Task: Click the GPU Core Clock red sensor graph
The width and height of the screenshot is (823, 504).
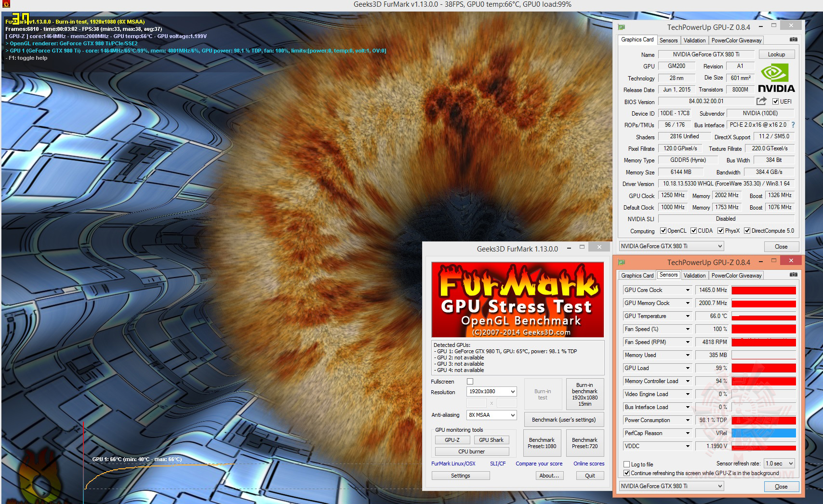Action: pyautogui.click(x=764, y=290)
